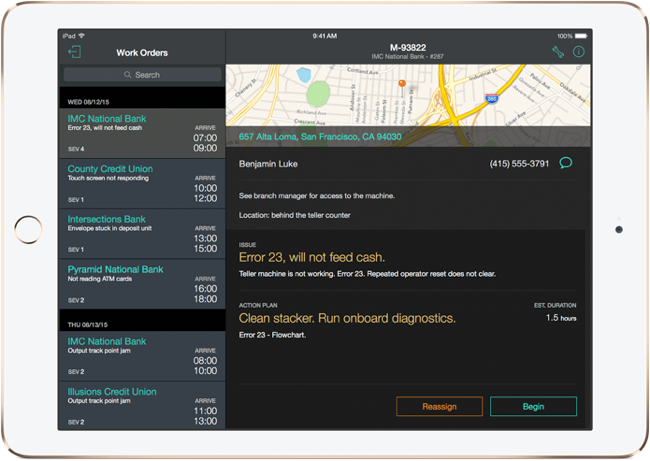The width and height of the screenshot is (650, 461).
Task: Click 'Clean stacker. Run onboard diagnostics.' text
Action: 347,318
